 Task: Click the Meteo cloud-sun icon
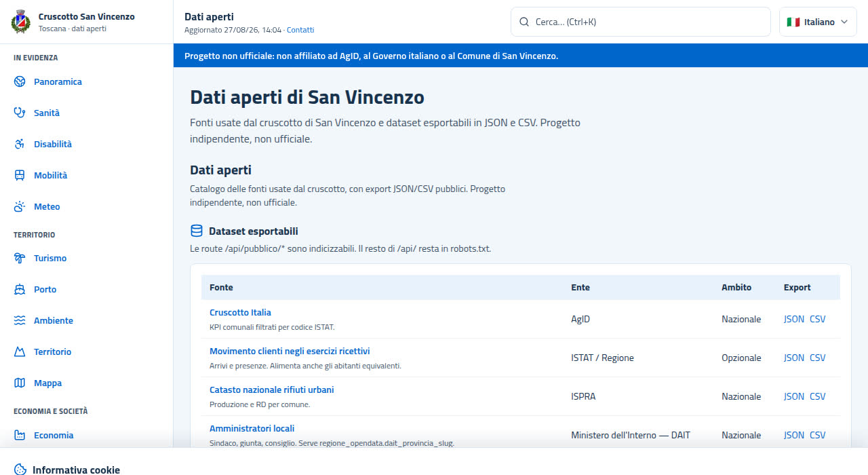click(20, 206)
